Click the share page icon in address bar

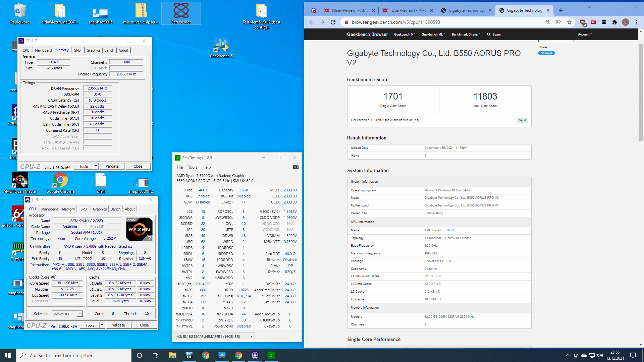point(558,22)
